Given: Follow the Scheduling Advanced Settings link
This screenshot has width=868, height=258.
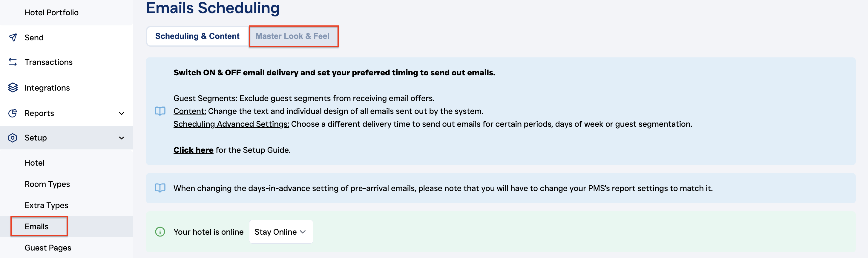Looking at the screenshot, I should pyautogui.click(x=231, y=124).
